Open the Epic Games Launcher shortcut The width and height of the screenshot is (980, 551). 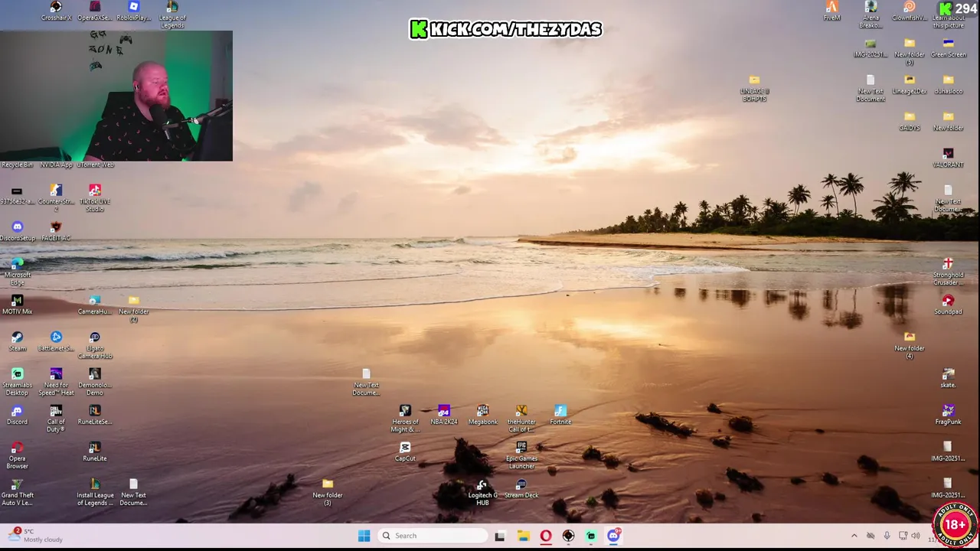[x=521, y=455]
